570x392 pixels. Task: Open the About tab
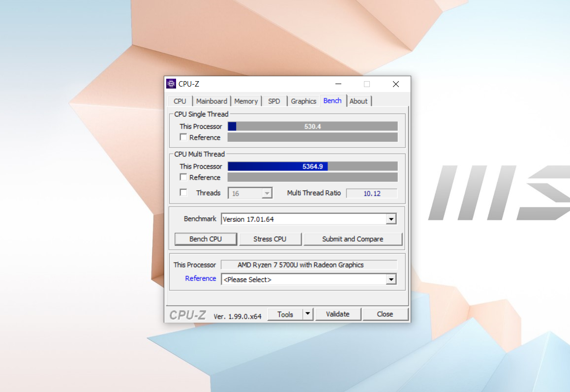[359, 101]
